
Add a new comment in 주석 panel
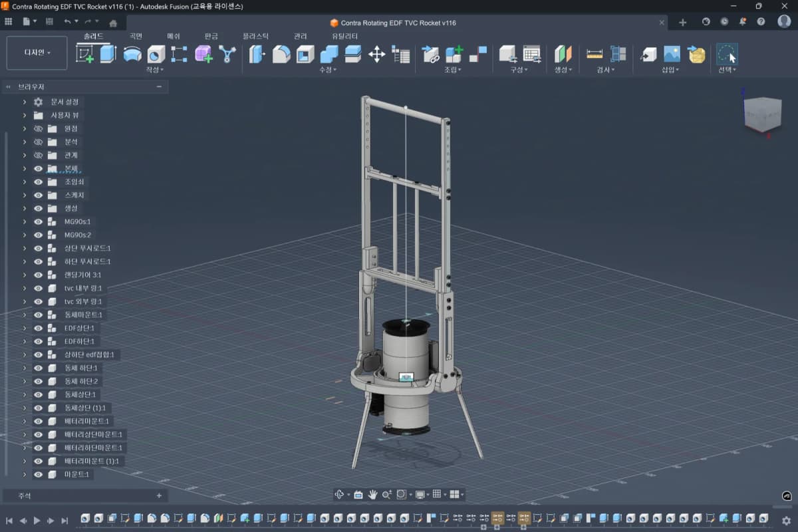pyautogui.click(x=159, y=495)
